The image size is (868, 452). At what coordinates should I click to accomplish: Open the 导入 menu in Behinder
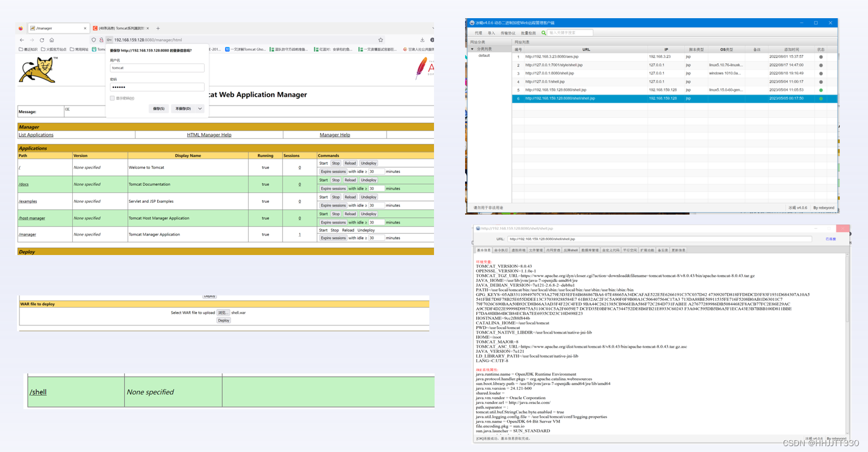click(491, 33)
